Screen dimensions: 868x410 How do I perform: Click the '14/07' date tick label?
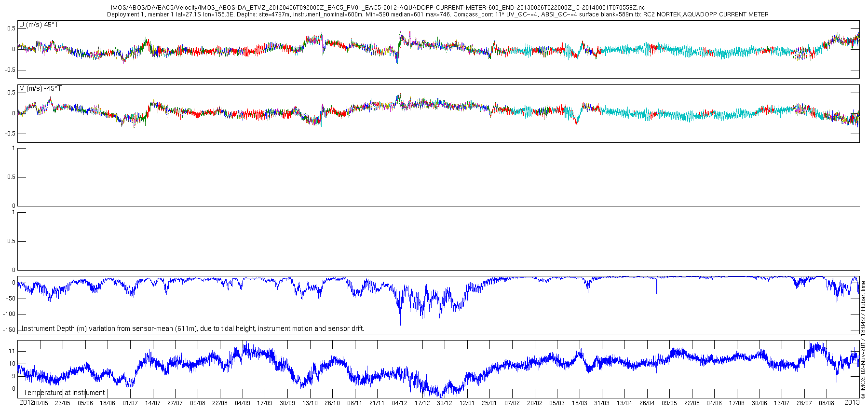153,403
